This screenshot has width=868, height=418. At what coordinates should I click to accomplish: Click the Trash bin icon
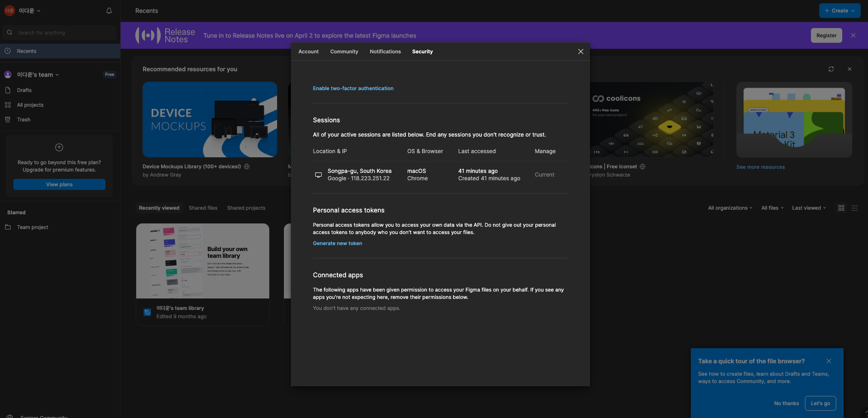[x=8, y=120]
